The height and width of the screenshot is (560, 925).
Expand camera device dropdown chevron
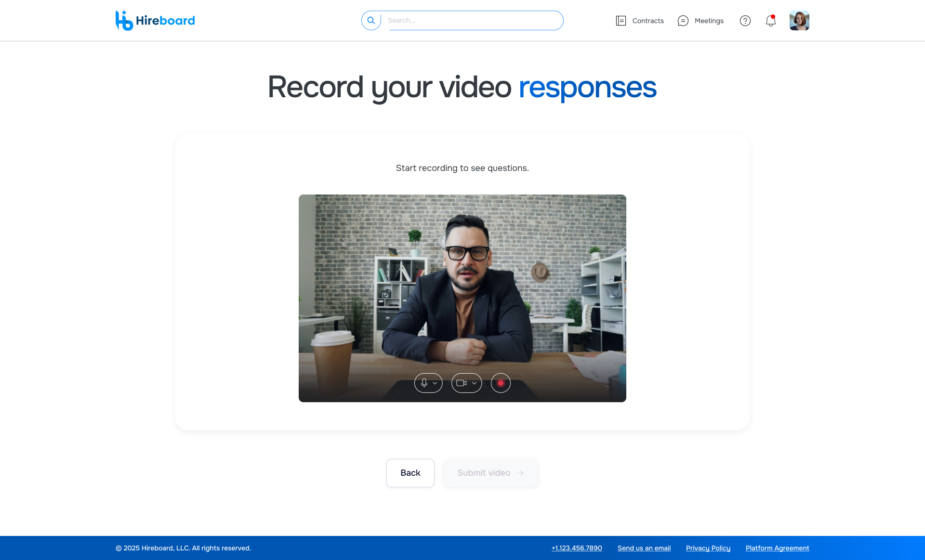pos(475,383)
